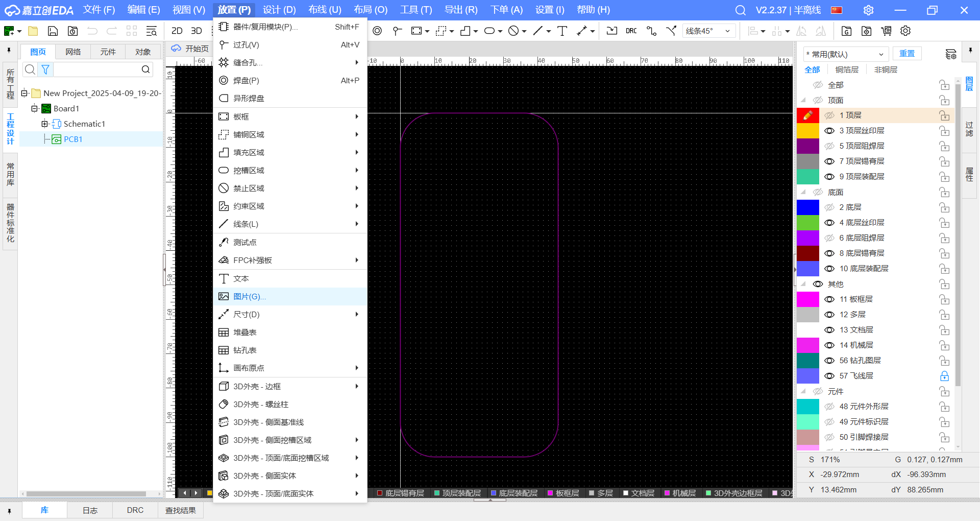Click the toolbar settings gear at right end
The image size is (980, 521).
(905, 31)
